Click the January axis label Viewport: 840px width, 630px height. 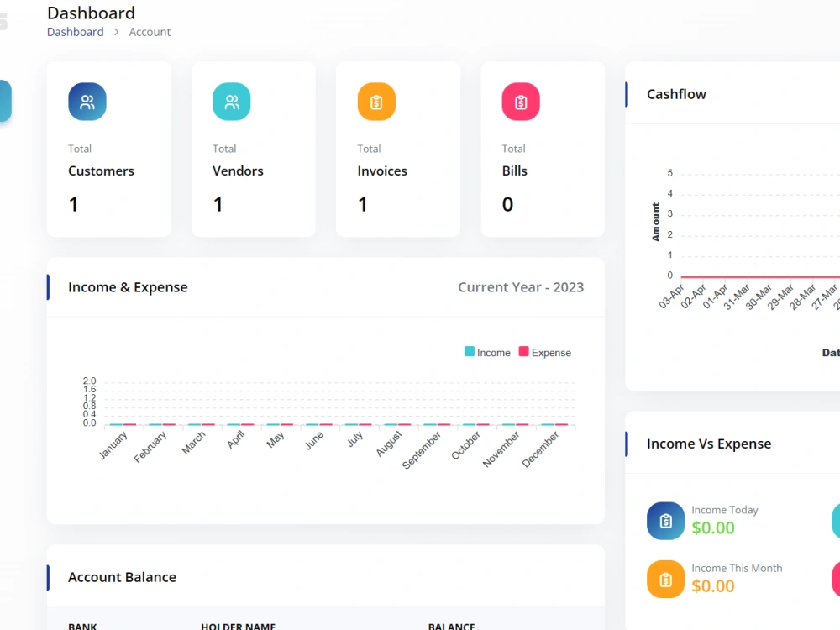113,446
